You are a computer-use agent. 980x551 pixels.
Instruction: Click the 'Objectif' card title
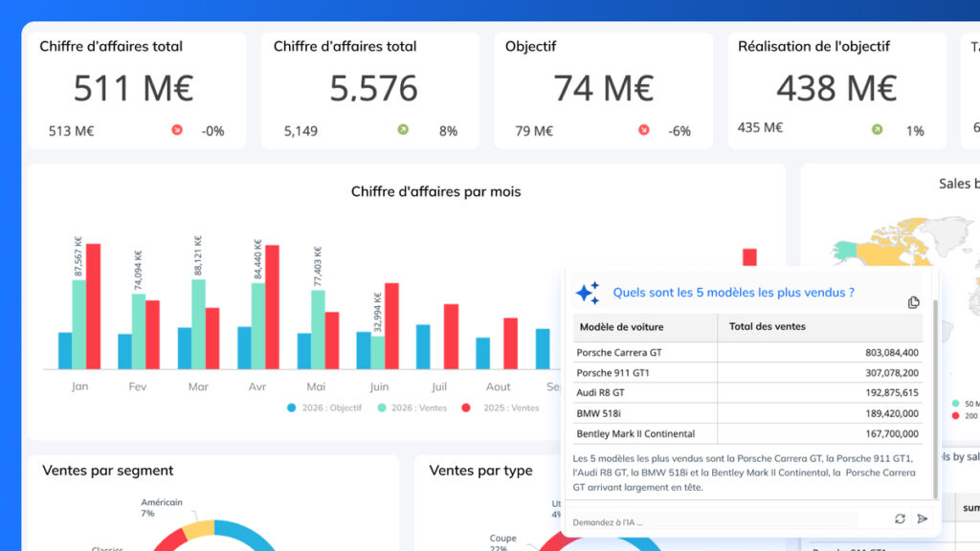530,46
